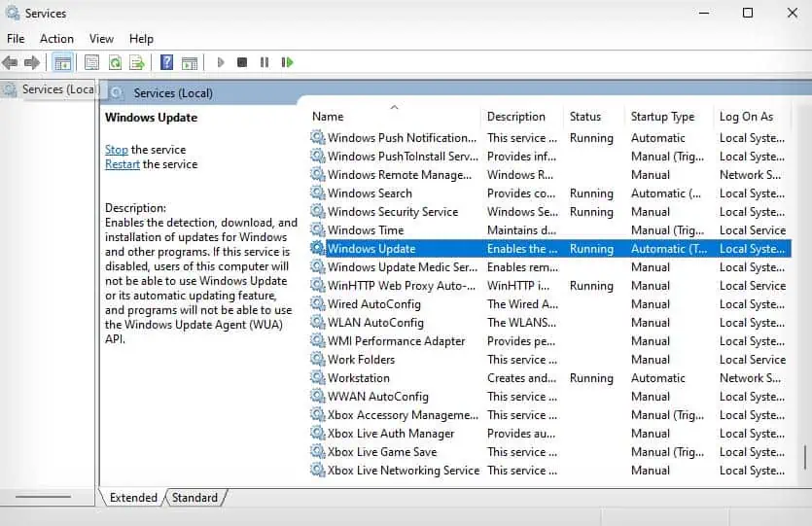Click the Back arrow toolbar icon
Viewport: 812px width, 526px height.
coord(10,62)
